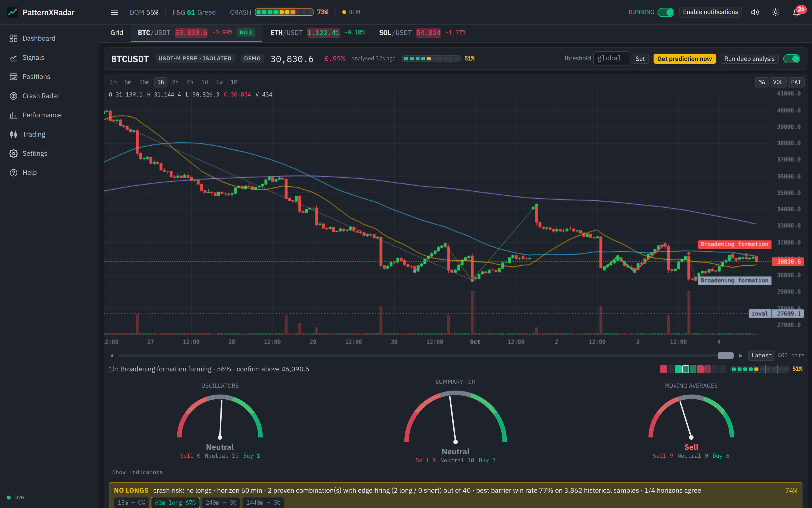Switch to the Grid tab
Image resolution: width=812 pixels, height=508 pixels.
click(117, 32)
